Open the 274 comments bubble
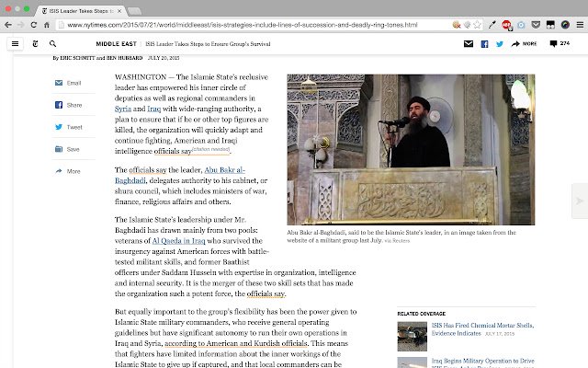Viewport: 588px width, 368px height. point(560,43)
